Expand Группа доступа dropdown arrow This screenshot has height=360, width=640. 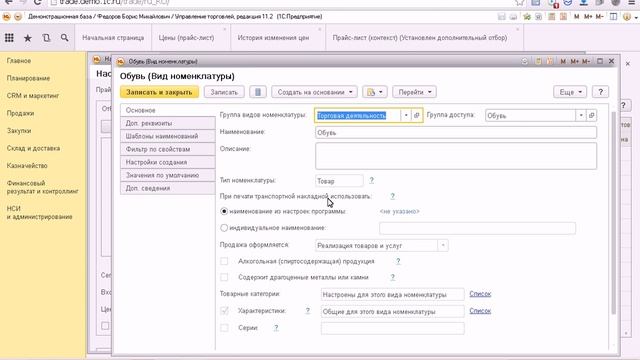tap(581, 116)
